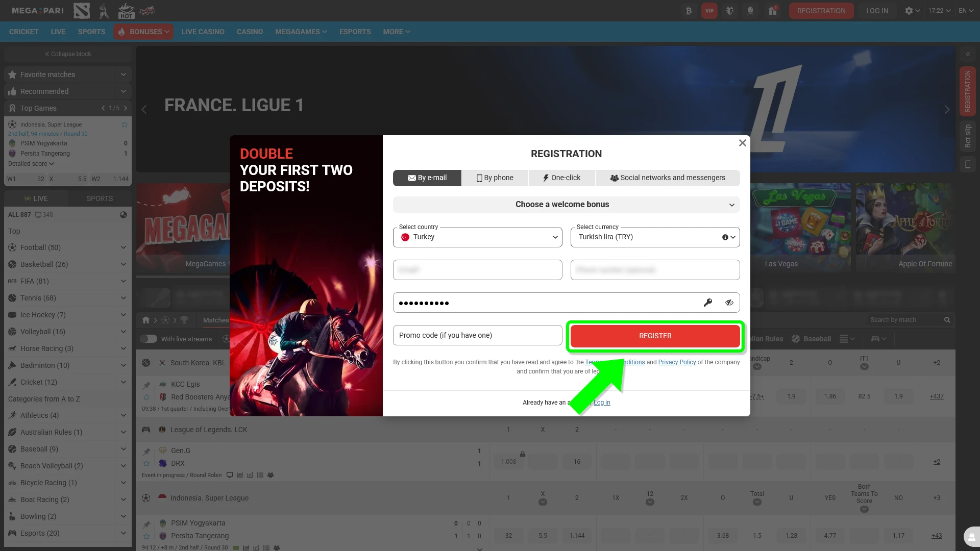Open the Turkish lira currency dropdown

tap(655, 237)
